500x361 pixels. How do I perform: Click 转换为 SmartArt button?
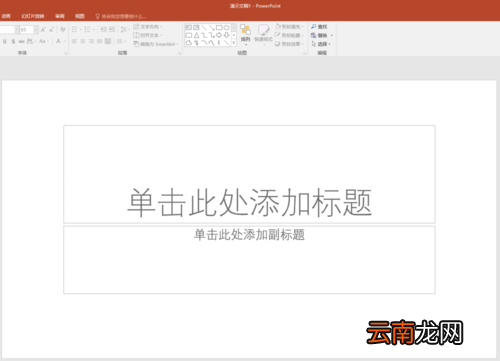coord(156,44)
